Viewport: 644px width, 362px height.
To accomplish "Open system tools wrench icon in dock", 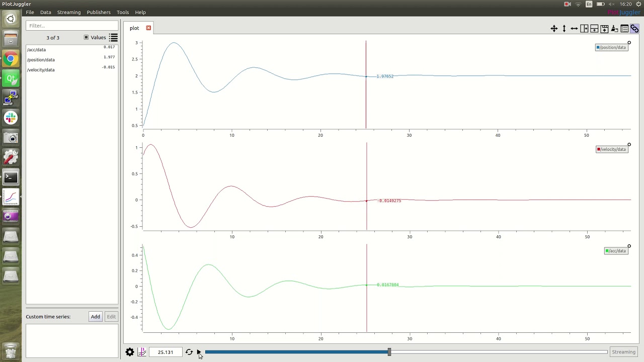I will click(11, 157).
